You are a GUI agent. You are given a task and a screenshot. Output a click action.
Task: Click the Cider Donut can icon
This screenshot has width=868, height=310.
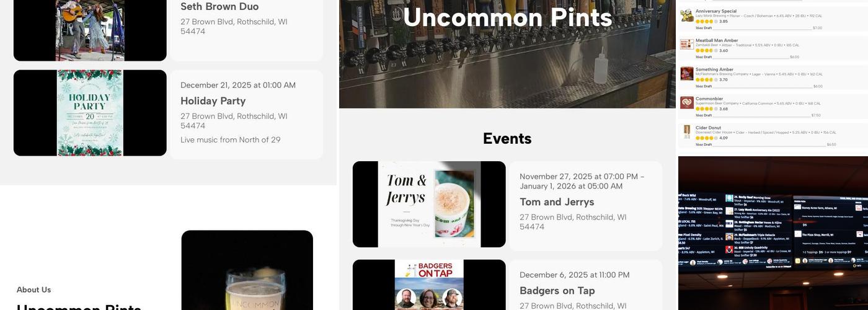tap(686, 132)
